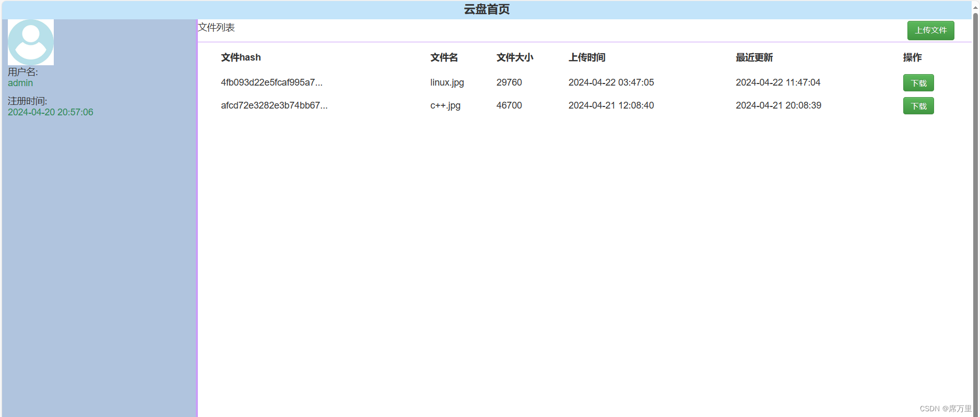Click the 云盘首页 page title
980x417 pixels.
pyautogui.click(x=487, y=9)
